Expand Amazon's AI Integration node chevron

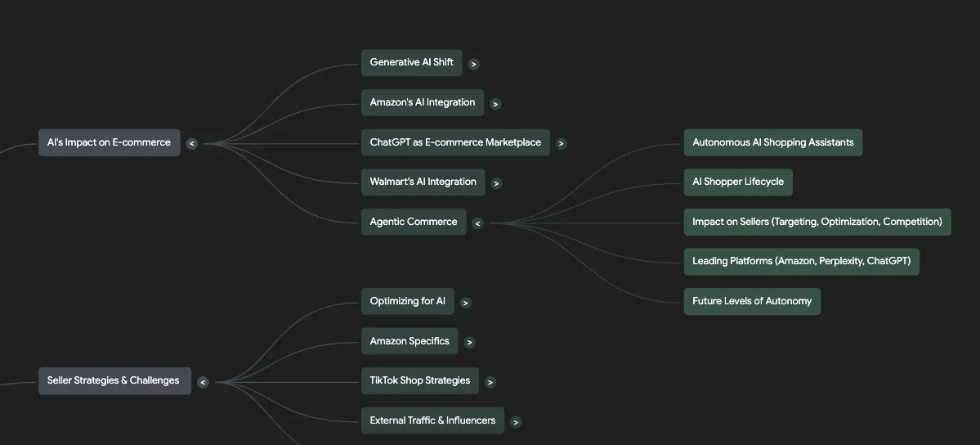click(495, 104)
